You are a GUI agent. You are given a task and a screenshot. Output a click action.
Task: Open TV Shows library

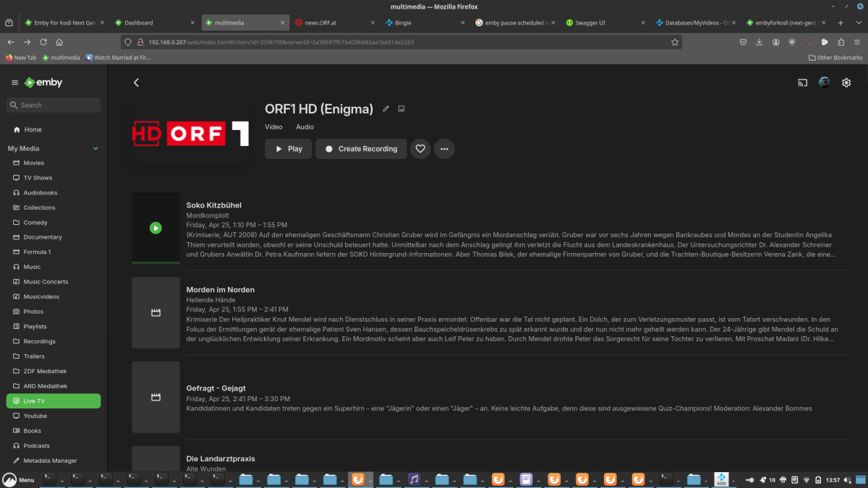(x=54, y=178)
